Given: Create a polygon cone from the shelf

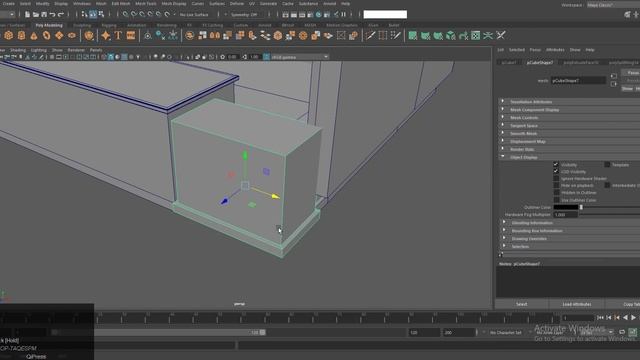Looking at the screenshot, I should 34,36.
